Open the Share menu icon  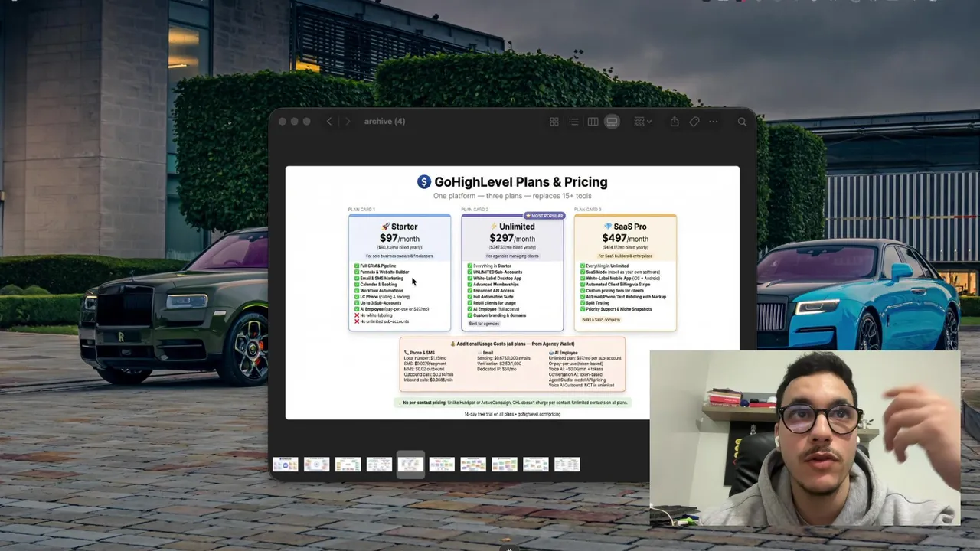click(675, 122)
